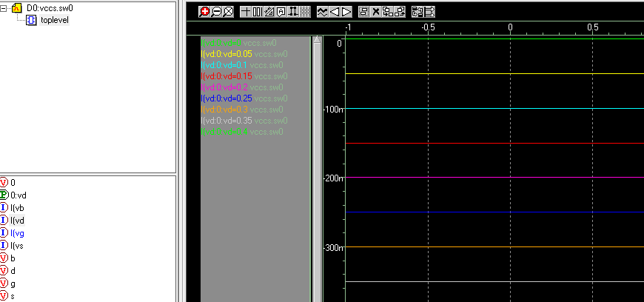Screen dimensions: 644x302
Task: Click the zoom to full view icon
Action: 228,12
